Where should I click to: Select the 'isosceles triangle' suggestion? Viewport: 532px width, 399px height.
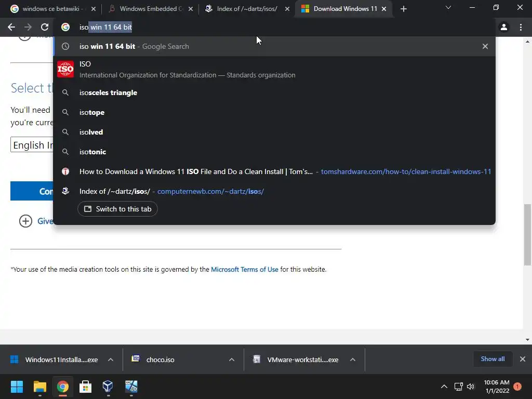[x=274, y=92]
